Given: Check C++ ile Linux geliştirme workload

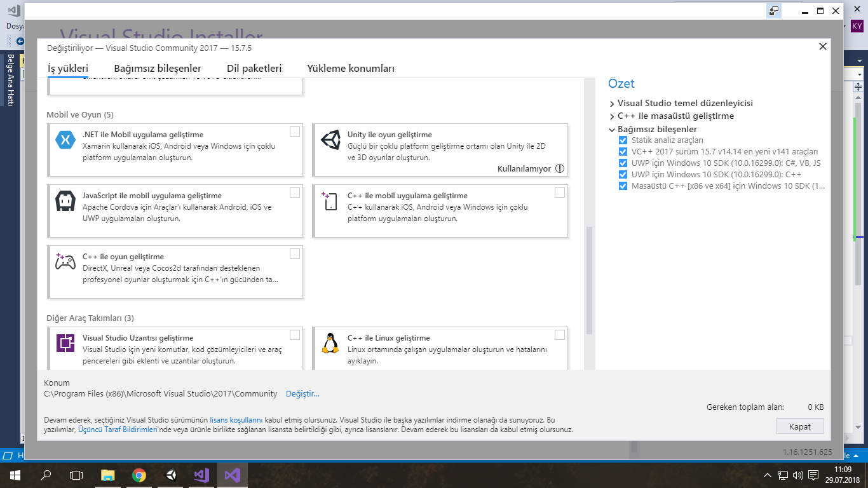Looking at the screenshot, I should pyautogui.click(x=559, y=335).
